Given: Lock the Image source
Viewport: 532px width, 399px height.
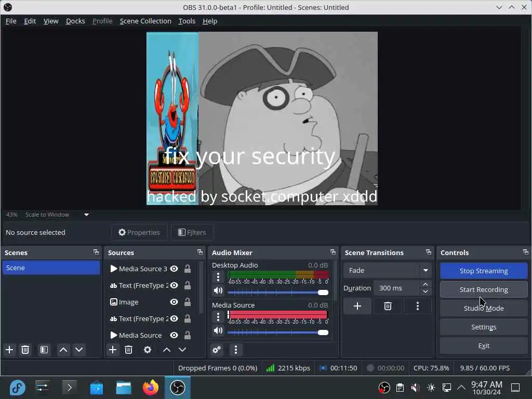Looking at the screenshot, I should 187,302.
